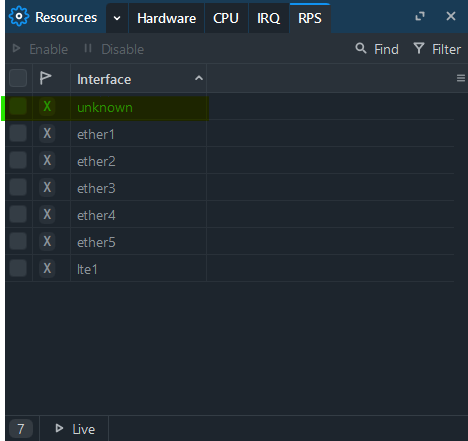Viewport: 468px width, 441px height.
Task: Switch to the Hardware tab
Action: (166, 18)
